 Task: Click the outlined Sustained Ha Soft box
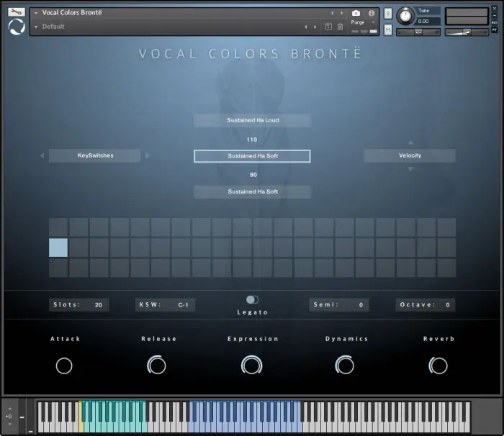click(252, 156)
